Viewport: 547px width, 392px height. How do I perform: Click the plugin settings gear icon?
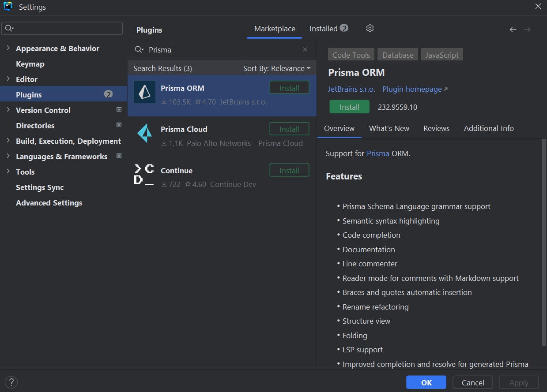[x=370, y=28]
